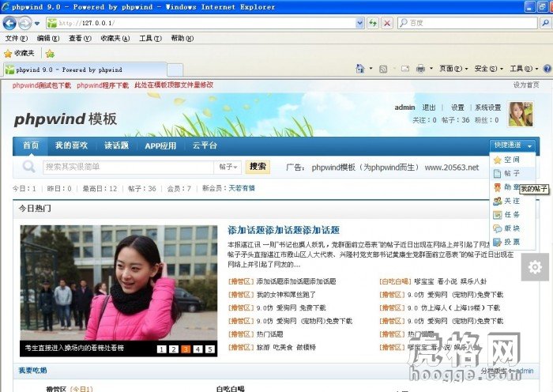The height and width of the screenshot is (392, 553).
Task: Expand the address bar history dropdown
Action: 359,23
